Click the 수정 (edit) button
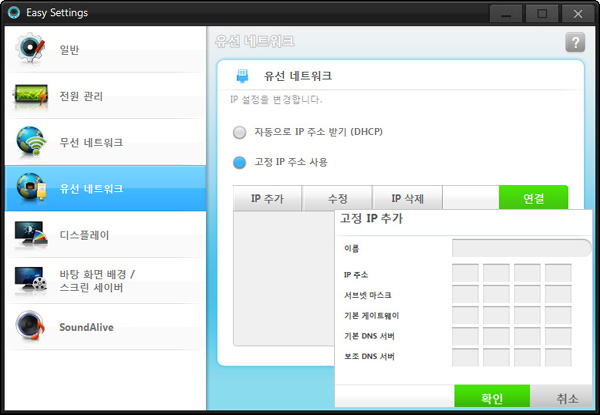Screen dimensions: 600x415 tap(337, 198)
